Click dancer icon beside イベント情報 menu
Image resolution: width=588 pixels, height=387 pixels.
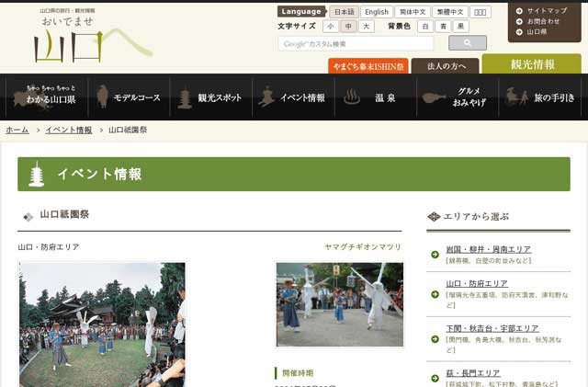[266, 97]
